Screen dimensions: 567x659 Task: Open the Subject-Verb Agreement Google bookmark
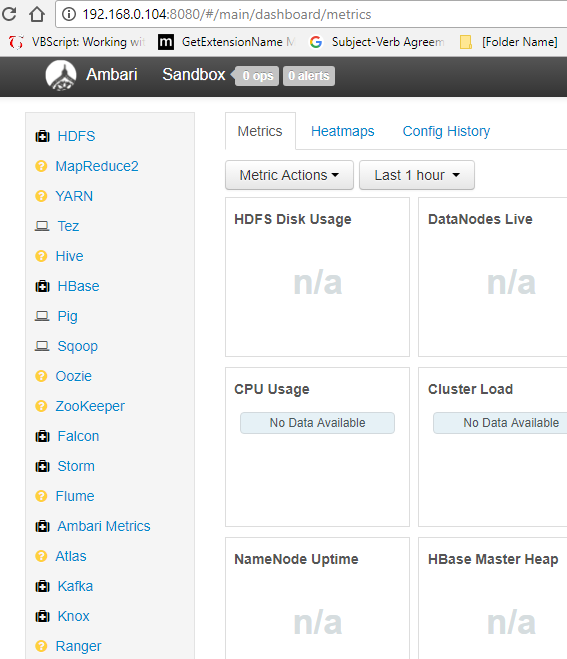click(377, 42)
